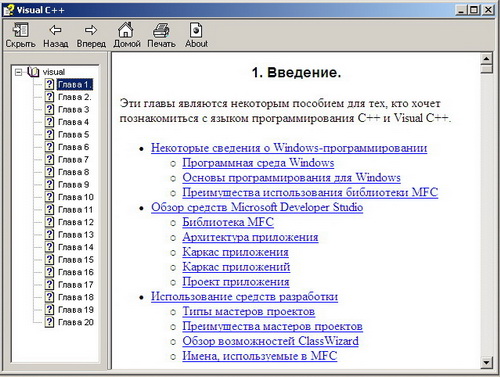This screenshot has width=500, height=377.
Task: Close the Visual C++ help window
Action: [x=488, y=10]
